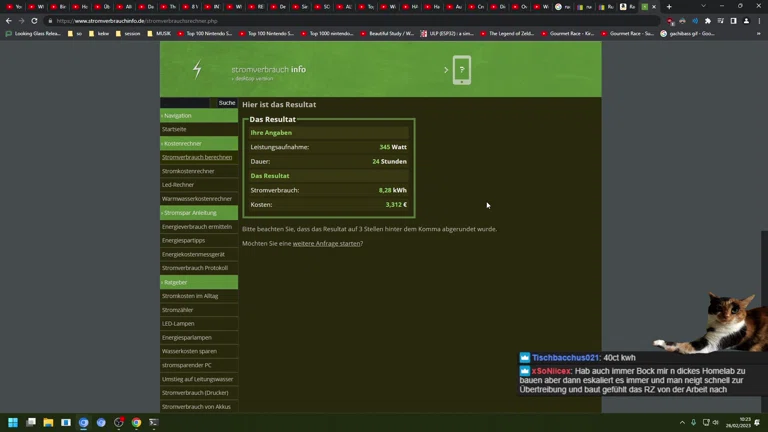Open Chrome from the taskbar
This screenshot has width=768, height=432.
point(136,423)
